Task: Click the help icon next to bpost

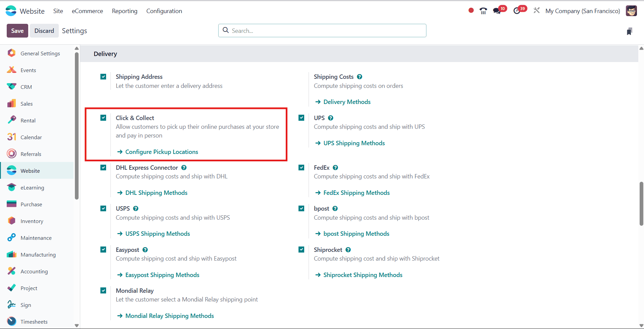Action: 335,209
